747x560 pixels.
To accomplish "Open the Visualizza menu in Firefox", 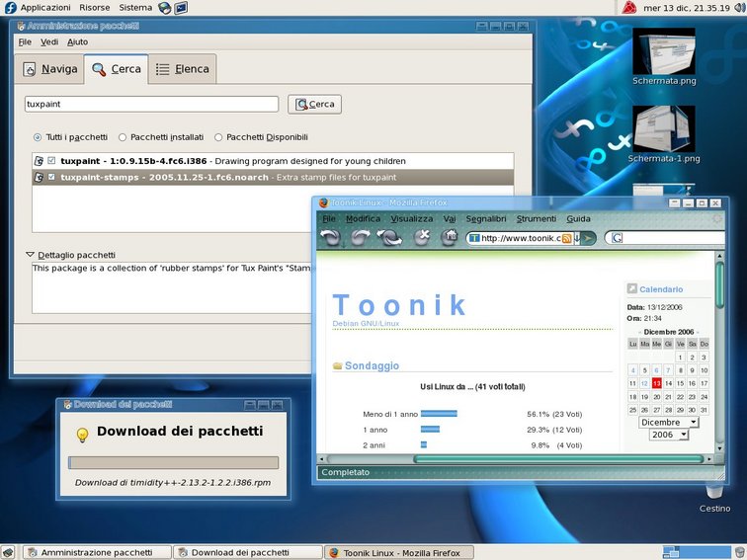I will [412, 218].
